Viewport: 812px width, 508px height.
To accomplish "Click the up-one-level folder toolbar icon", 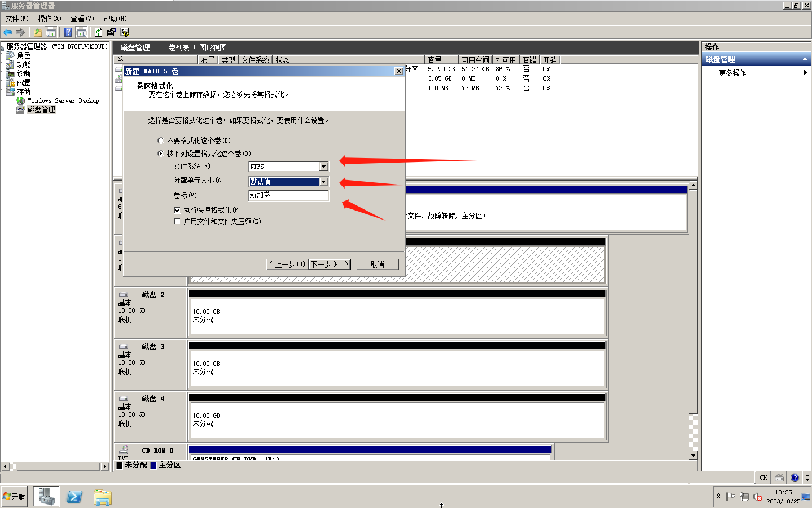I will click(38, 32).
